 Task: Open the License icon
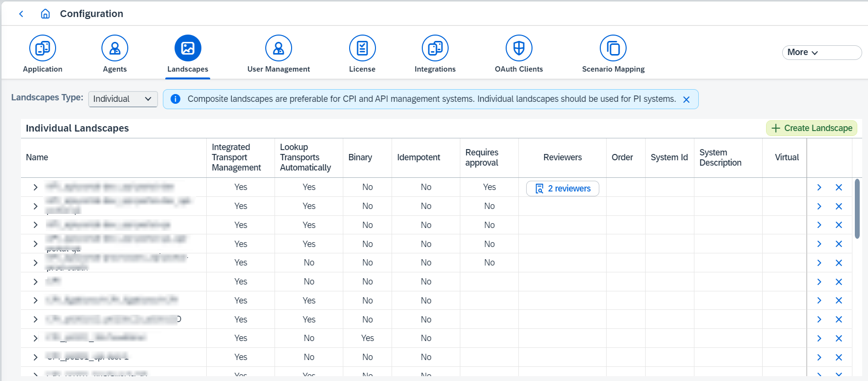click(362, 48)
